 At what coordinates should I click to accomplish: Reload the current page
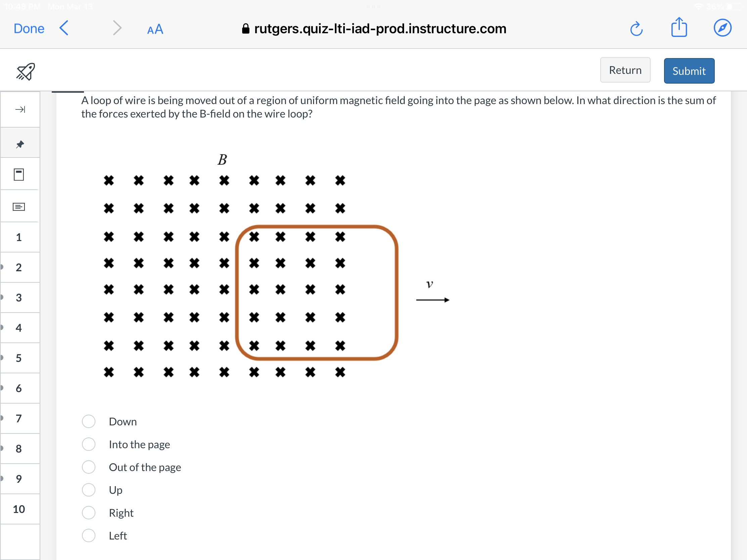tap(636, 29)
